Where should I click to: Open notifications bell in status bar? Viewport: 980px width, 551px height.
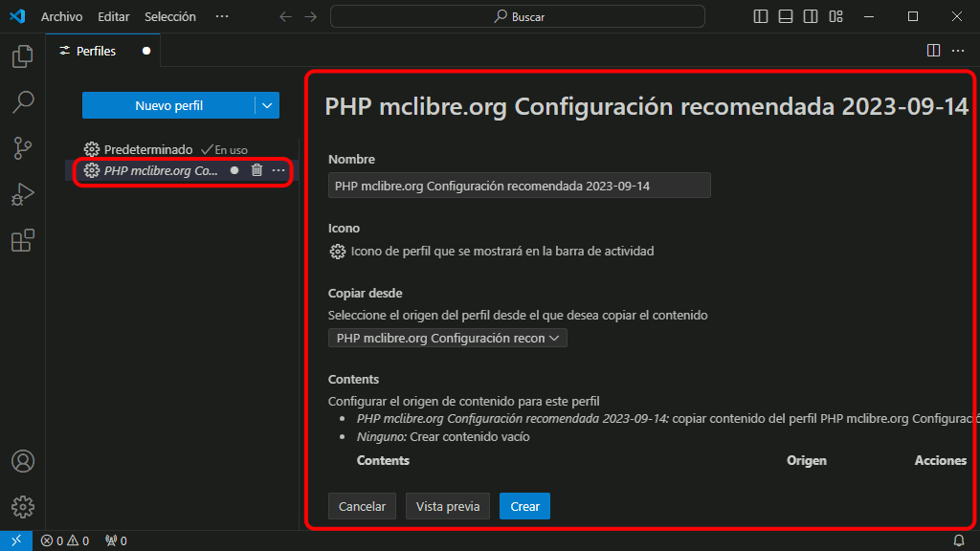[x=959, y=541]
